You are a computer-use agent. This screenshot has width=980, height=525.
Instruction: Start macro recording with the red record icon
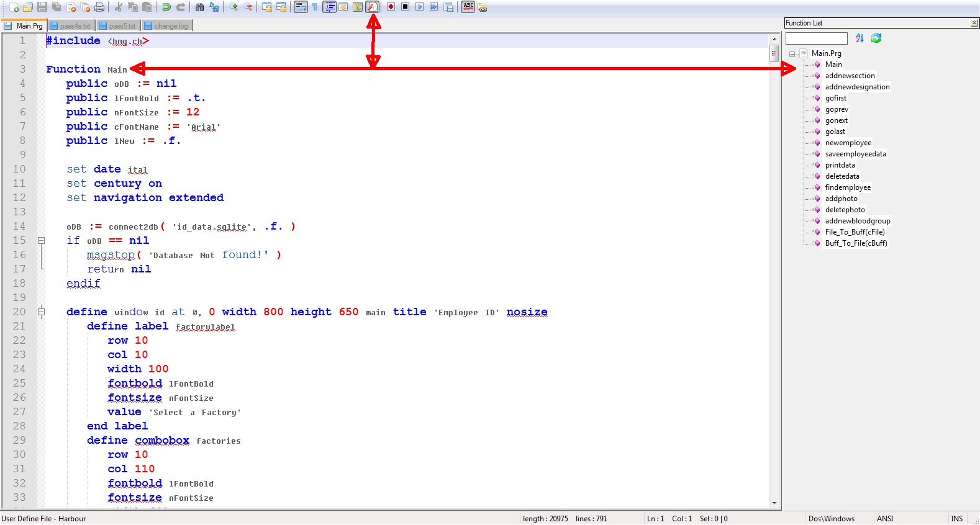click(391, 7)
